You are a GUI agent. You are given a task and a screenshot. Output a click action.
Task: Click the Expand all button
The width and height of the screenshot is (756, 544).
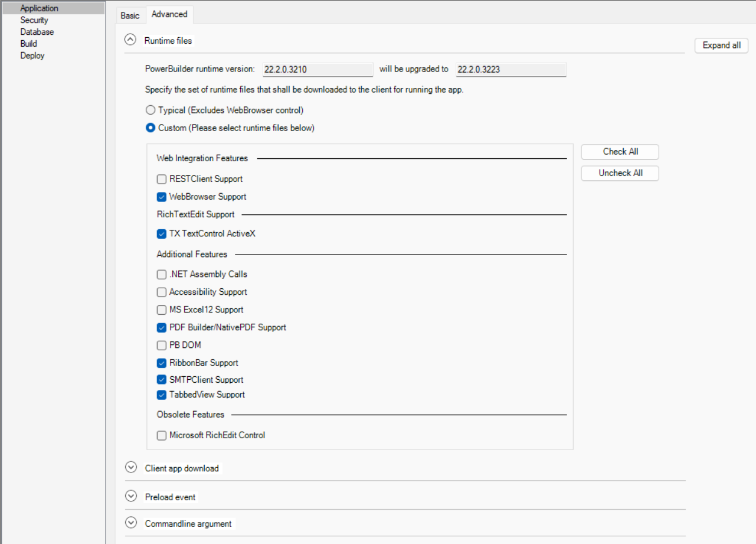pyautogui.click(x=721, y=45)
